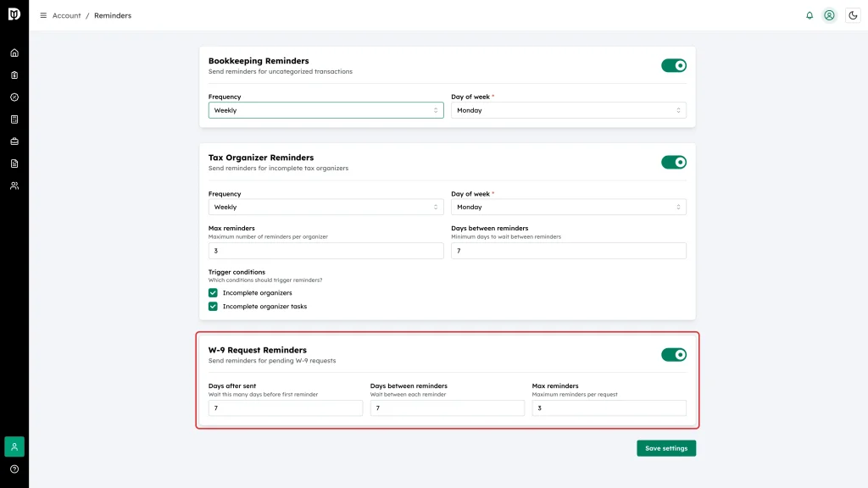The width and height of the screenshot is (868, 488).
Task: Click 'Bookkeeping Reminders' heading
Action: click(259, 61)
